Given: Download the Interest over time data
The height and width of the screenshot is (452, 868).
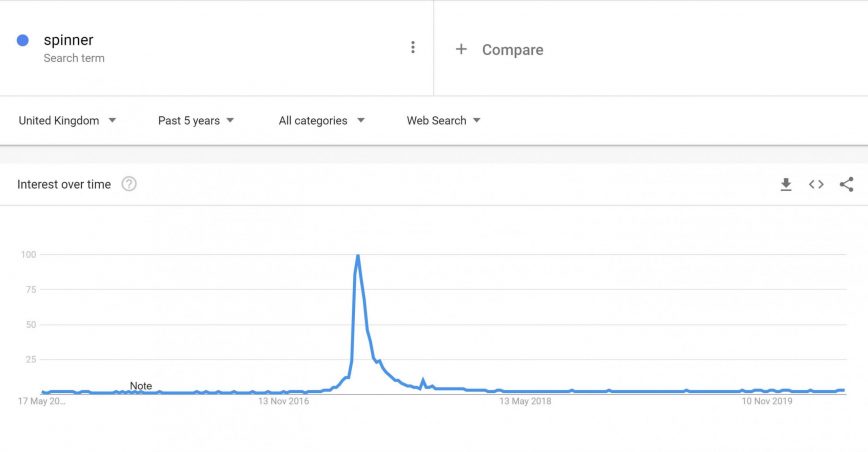Looking at the screenshot, I should pyautogui.click(x=786, y=184).
